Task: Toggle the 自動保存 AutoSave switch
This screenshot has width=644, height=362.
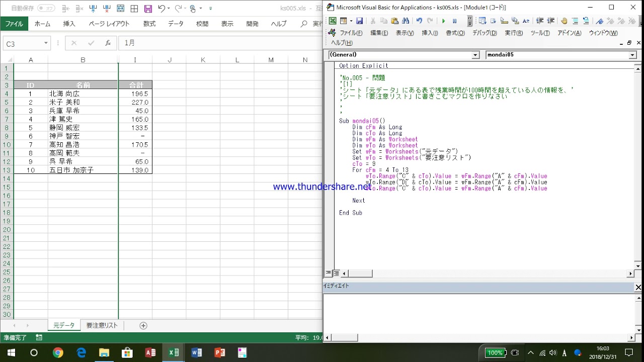Action: (x=46, y=9)
